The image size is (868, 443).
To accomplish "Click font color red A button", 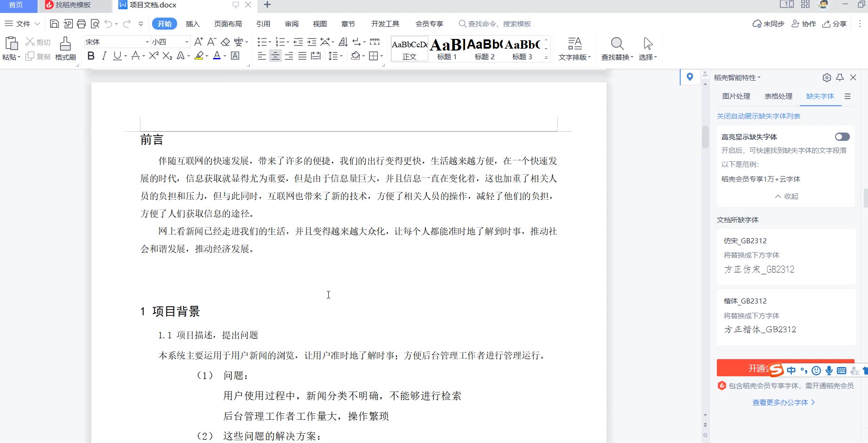I will click(x=217, y=56).
